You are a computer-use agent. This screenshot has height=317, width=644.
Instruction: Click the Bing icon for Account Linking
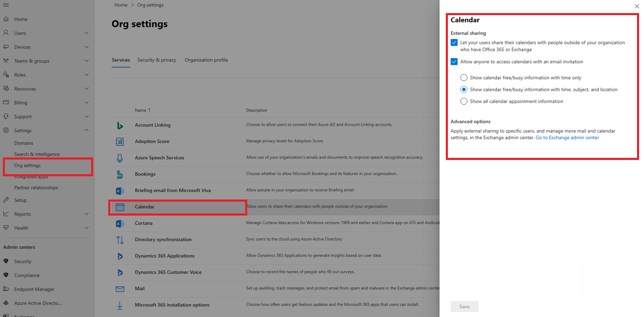click(120, 125)
